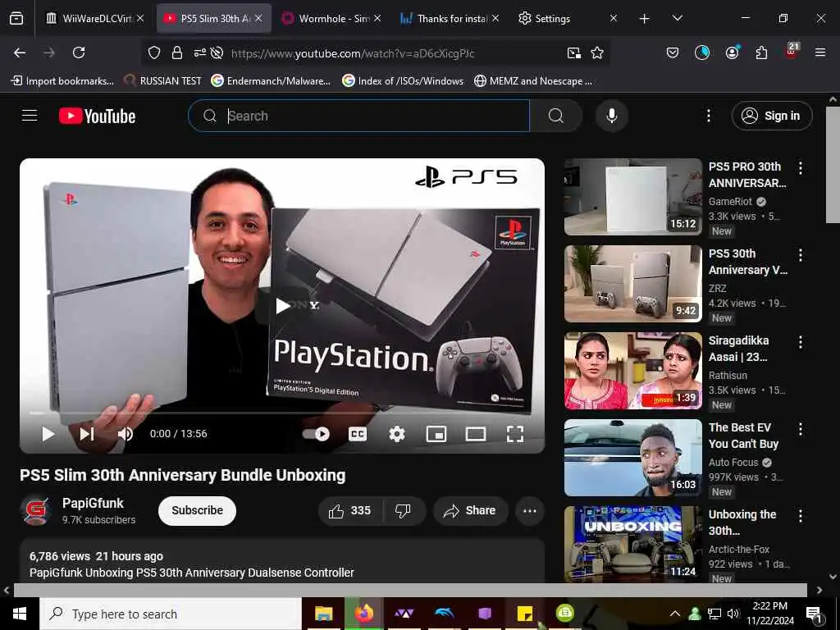
Task: Open options menu for The Best EV video
Action: pyautogui.click(x=801, y=428)
